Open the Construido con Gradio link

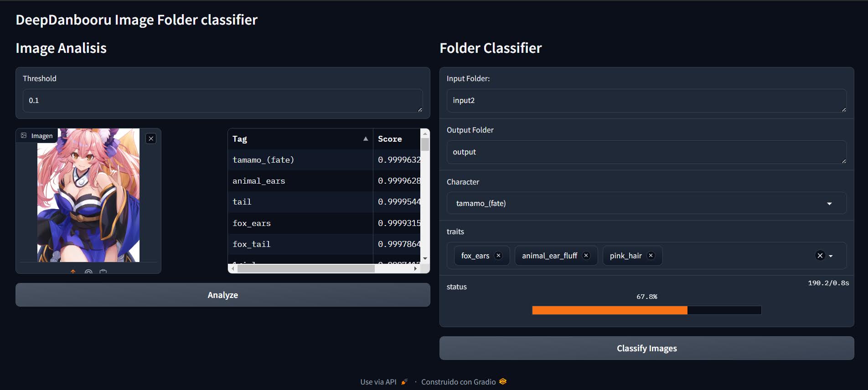[x=464, y=382]
